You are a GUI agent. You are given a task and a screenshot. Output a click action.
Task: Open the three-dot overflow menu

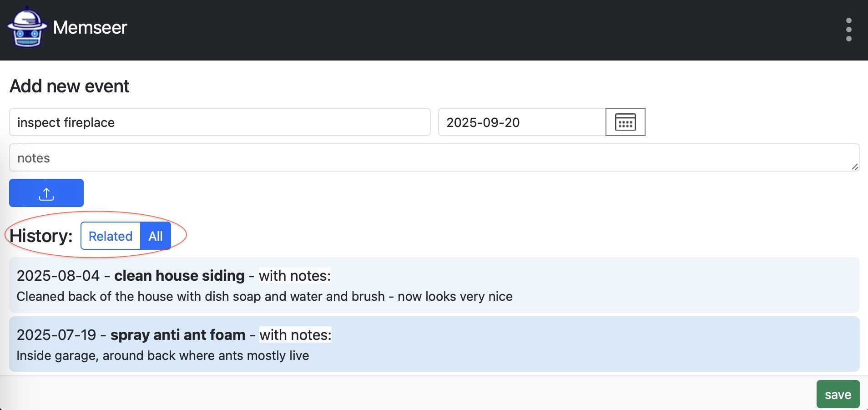pyautogui.click(x=848, y=30)
